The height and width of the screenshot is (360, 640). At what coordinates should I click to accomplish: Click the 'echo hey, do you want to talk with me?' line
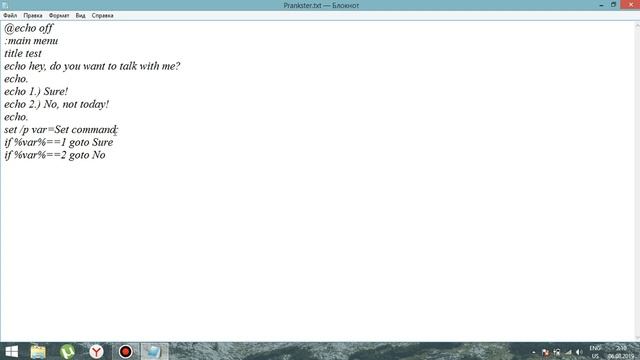tap(92, 66)
